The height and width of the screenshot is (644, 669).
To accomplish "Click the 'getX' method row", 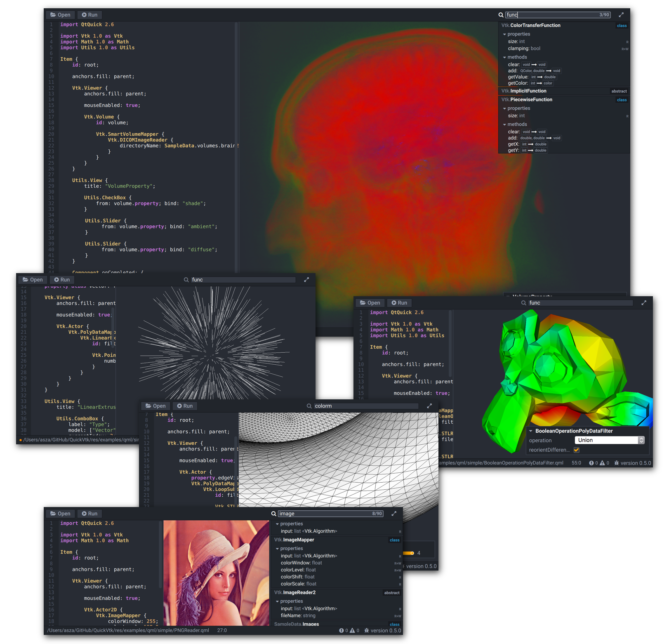I will click(x=528, y=144).
